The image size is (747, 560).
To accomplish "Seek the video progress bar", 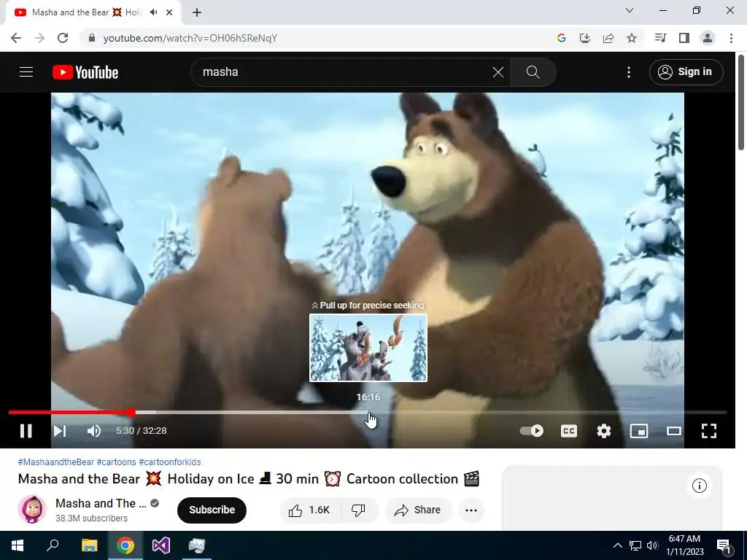I will coord(368,413).
